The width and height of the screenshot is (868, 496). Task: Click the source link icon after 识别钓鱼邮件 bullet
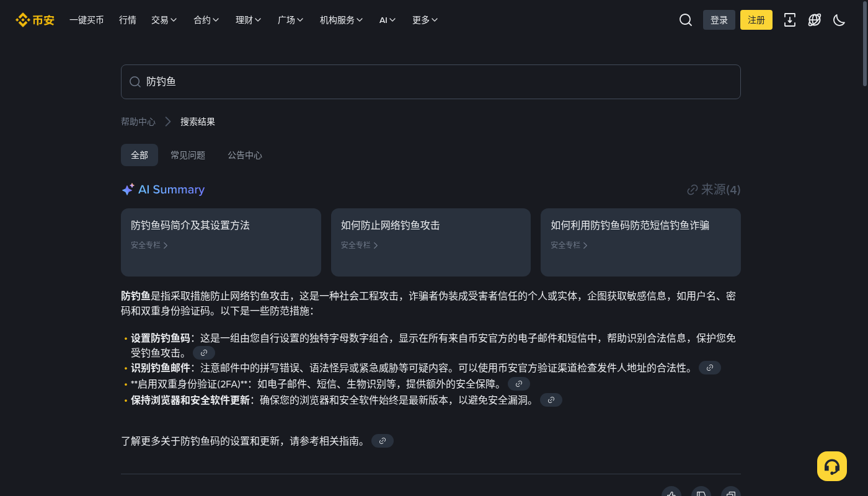tap(710, 368)
